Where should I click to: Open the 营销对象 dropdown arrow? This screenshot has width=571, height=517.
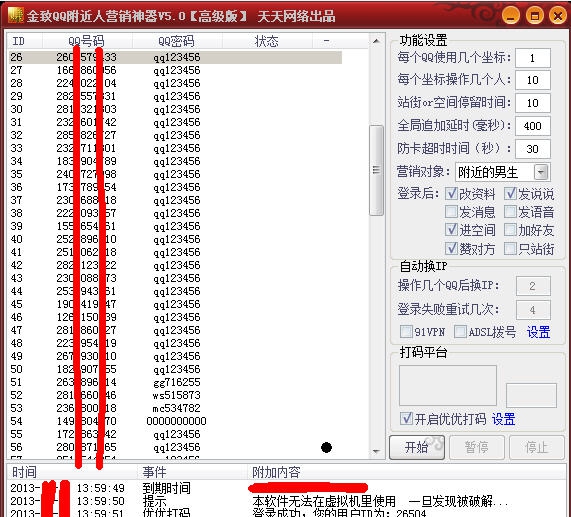coord(541,172)
